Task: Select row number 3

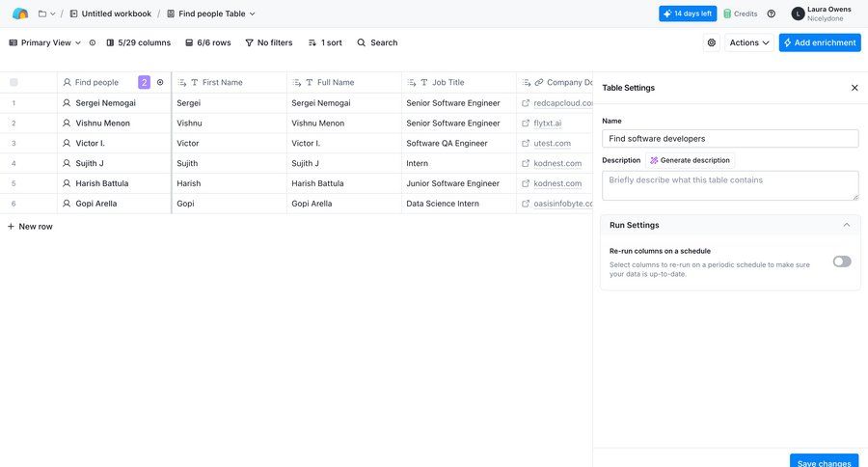Action: point(14,144)
